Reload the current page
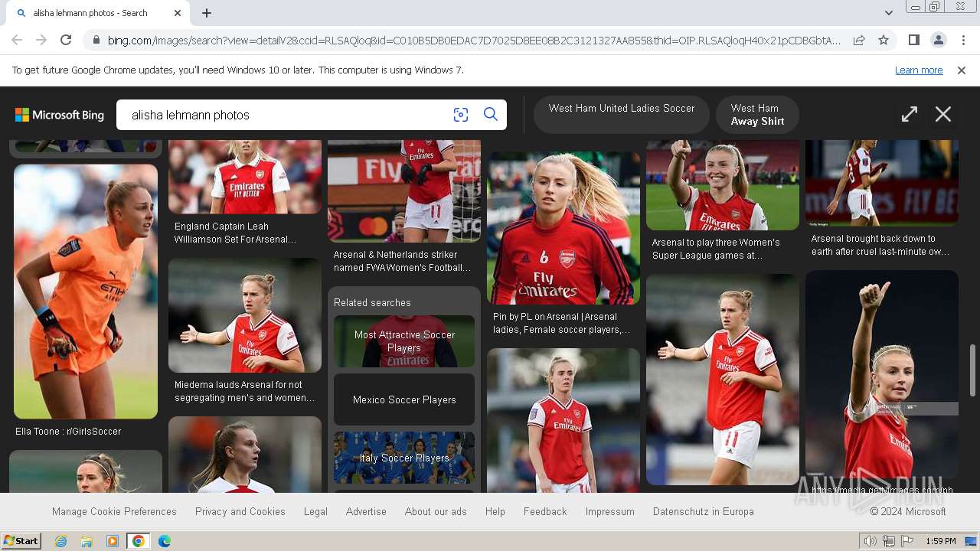Viewport: 980px width, 551px height. [66, 40]
